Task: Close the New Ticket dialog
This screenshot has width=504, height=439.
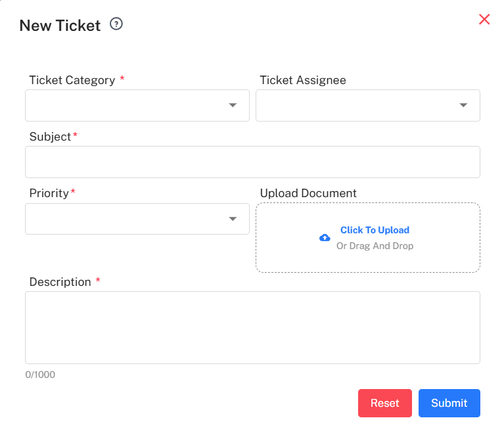Action: click(484, 19)
